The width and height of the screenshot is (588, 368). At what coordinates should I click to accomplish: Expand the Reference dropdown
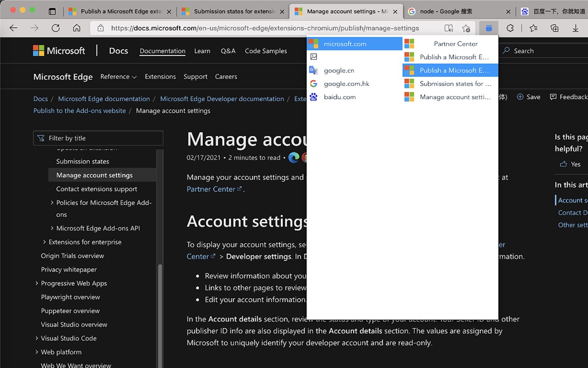119,77
